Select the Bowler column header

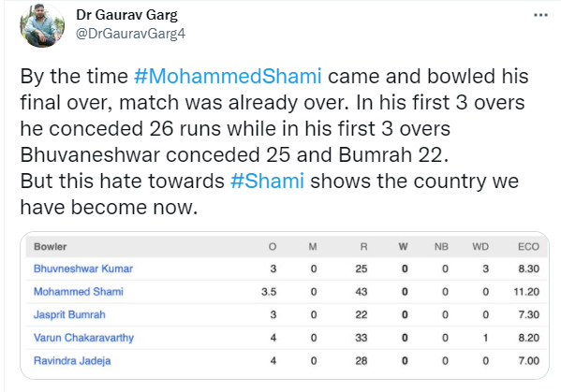(50, 247)
